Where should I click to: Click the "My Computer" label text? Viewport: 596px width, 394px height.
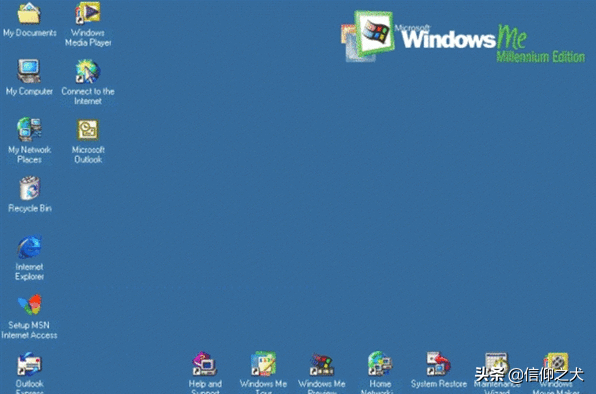pyautogui.click(x=29, y=92)
